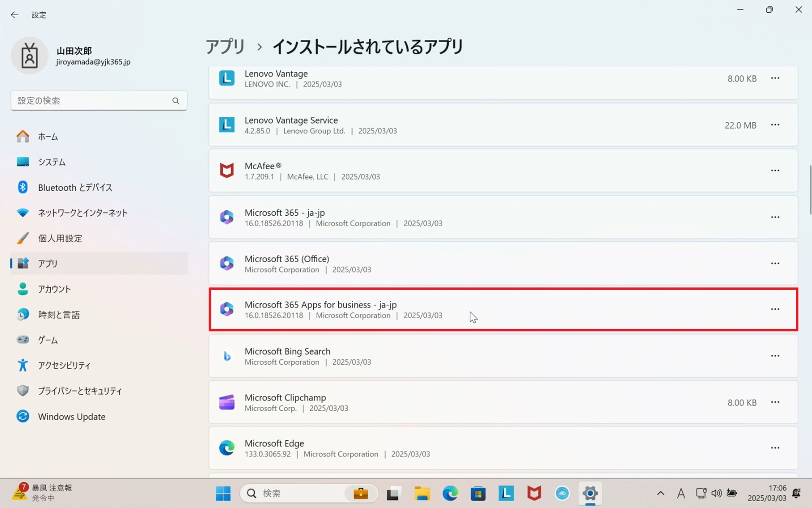Open the Windows Start menu
812x508 pixels.
(223, 493)
